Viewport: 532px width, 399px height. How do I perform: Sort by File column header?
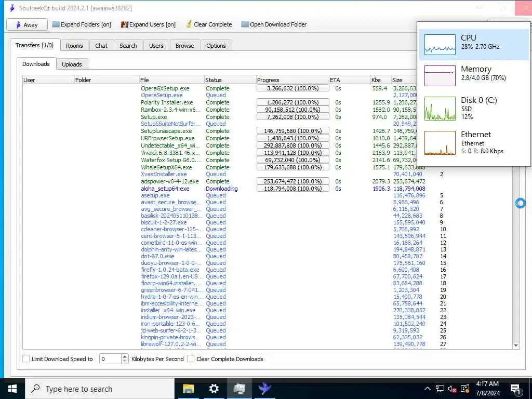(x=171, y=80)
